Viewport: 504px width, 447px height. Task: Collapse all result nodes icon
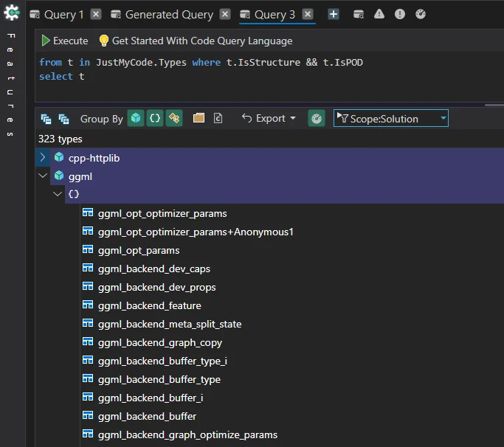tap(46, 119)
